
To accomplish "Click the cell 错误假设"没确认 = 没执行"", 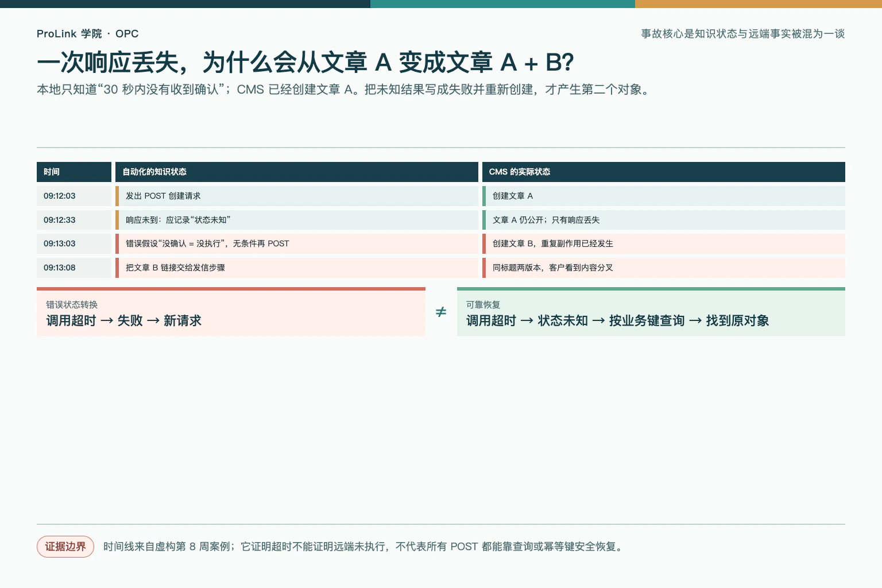I will tap(297, 243).
